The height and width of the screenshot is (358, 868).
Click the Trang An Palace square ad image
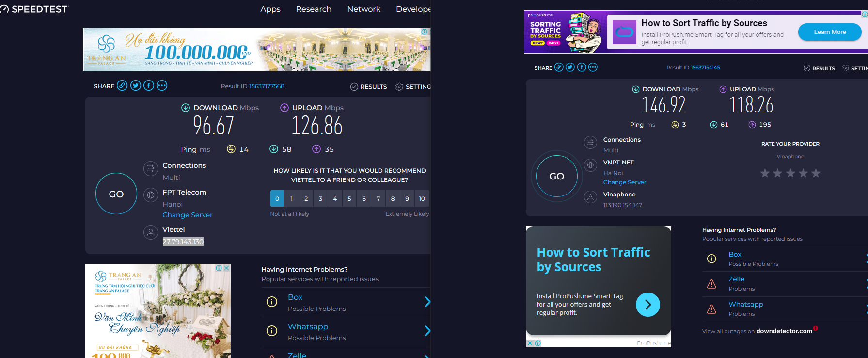tap(158, 311)
